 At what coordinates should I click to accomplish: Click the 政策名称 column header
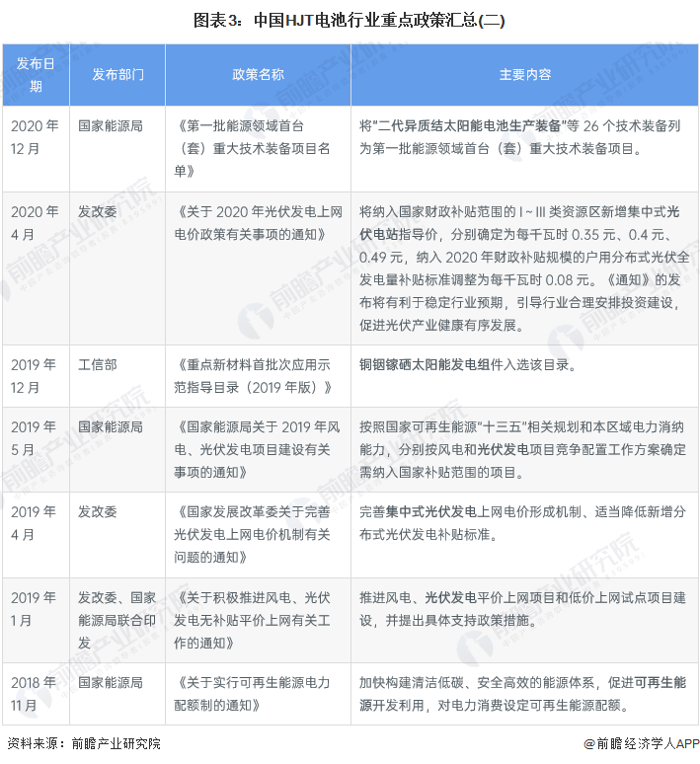(x=258, y=74)
